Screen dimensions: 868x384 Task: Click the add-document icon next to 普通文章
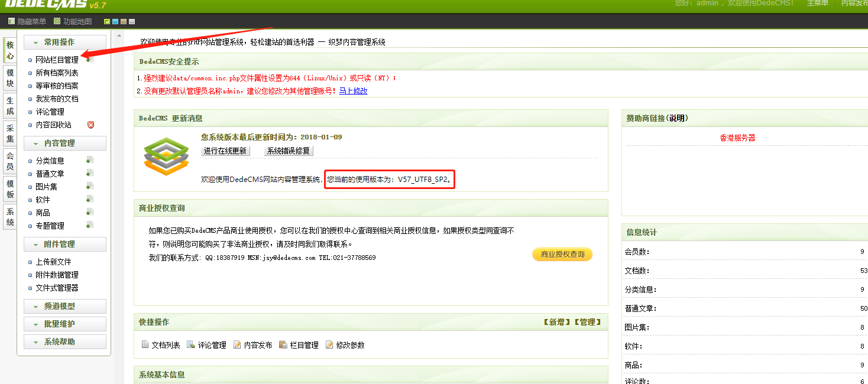pyautogui.click(x=89, y=173)
